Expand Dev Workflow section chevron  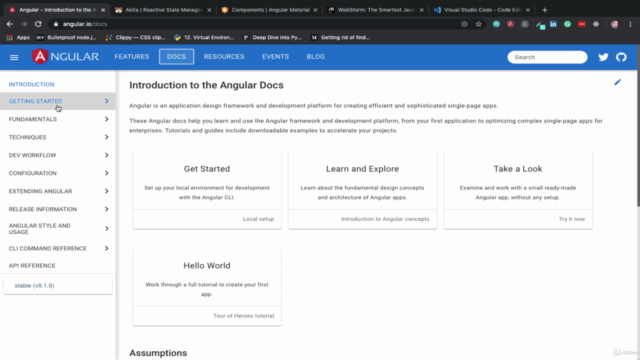click(107, 155)
